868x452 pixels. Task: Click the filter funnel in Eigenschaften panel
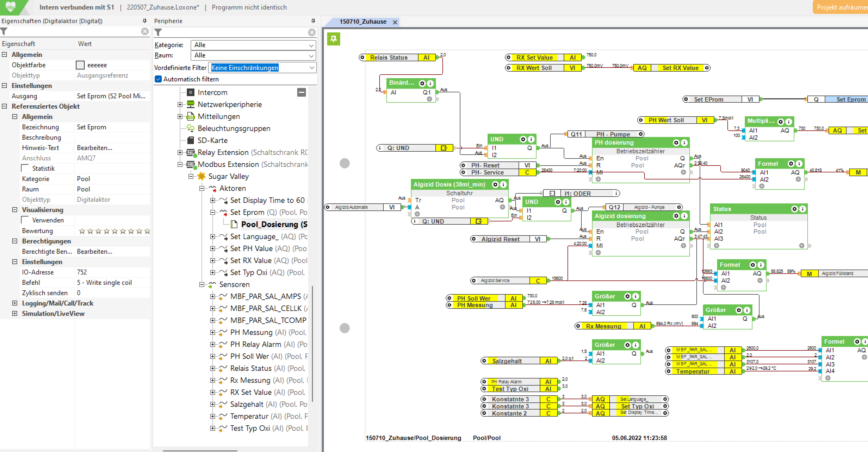tap(4, 32)
